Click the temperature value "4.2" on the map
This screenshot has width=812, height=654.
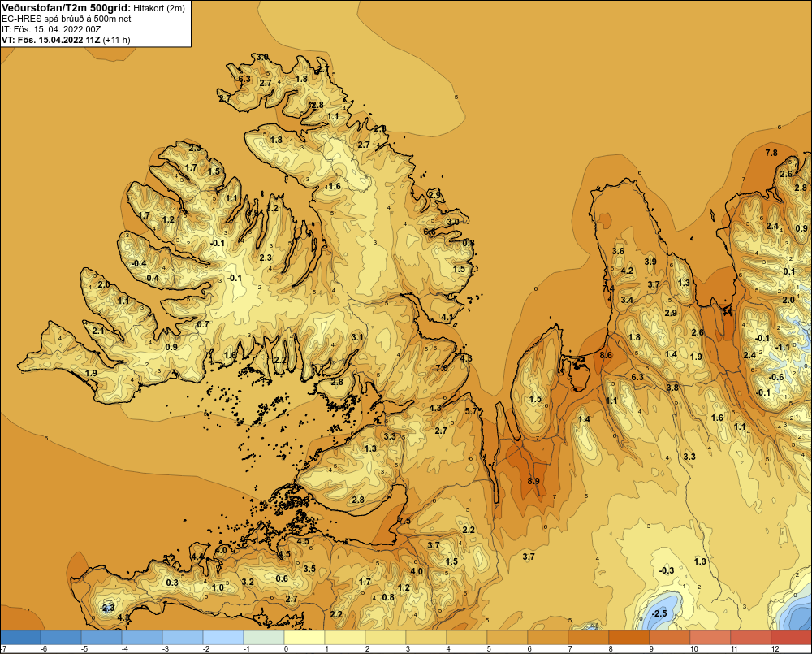coord(627,271)
